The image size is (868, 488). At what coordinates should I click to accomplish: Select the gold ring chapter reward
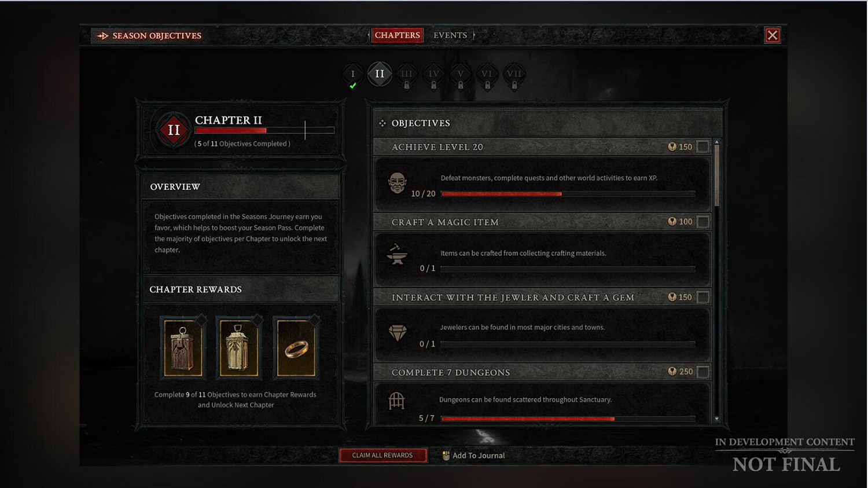coord(296,348)
